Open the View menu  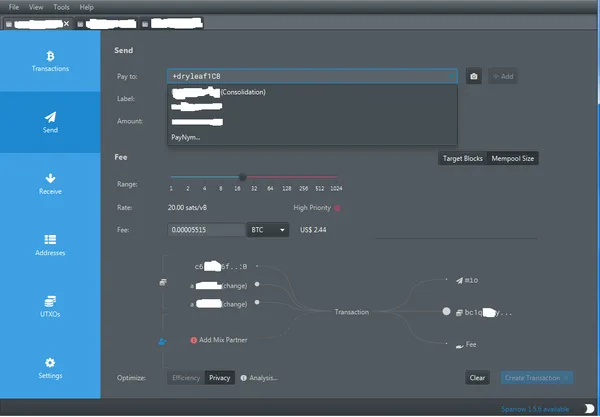[x=36, y=7]
